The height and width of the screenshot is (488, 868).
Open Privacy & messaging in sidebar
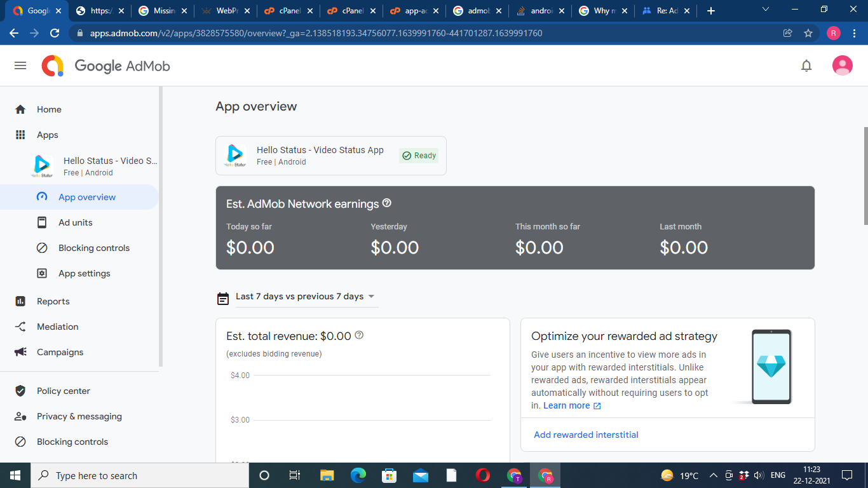click(x=79, y=416)
